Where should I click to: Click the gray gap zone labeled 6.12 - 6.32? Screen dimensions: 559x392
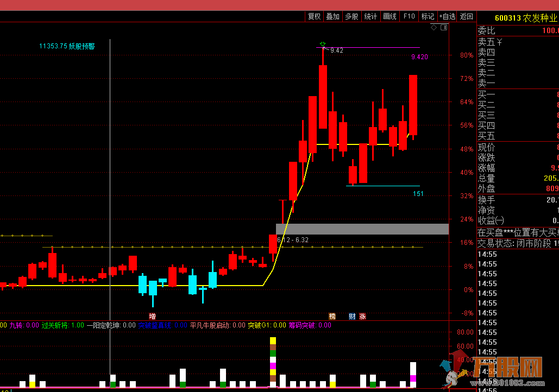tap(362, 229)
